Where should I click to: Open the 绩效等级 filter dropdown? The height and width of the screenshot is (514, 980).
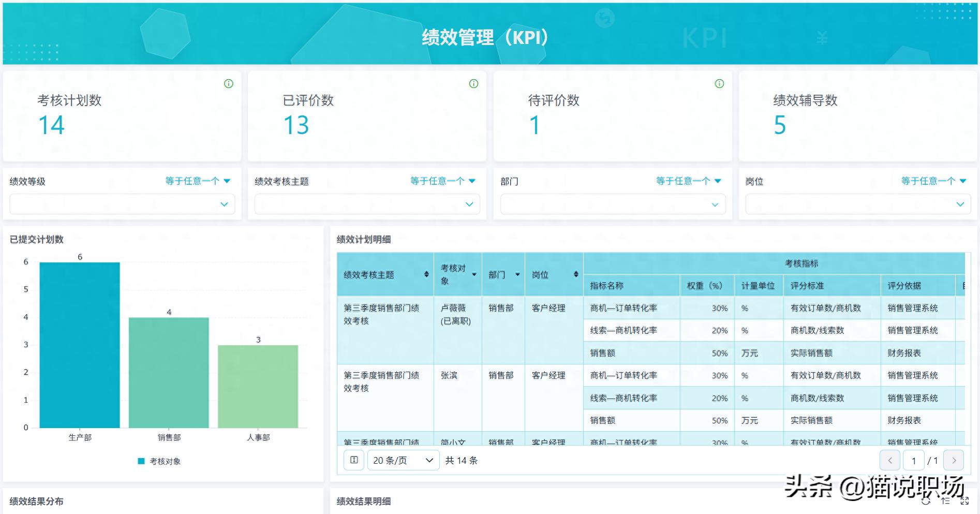122,204
